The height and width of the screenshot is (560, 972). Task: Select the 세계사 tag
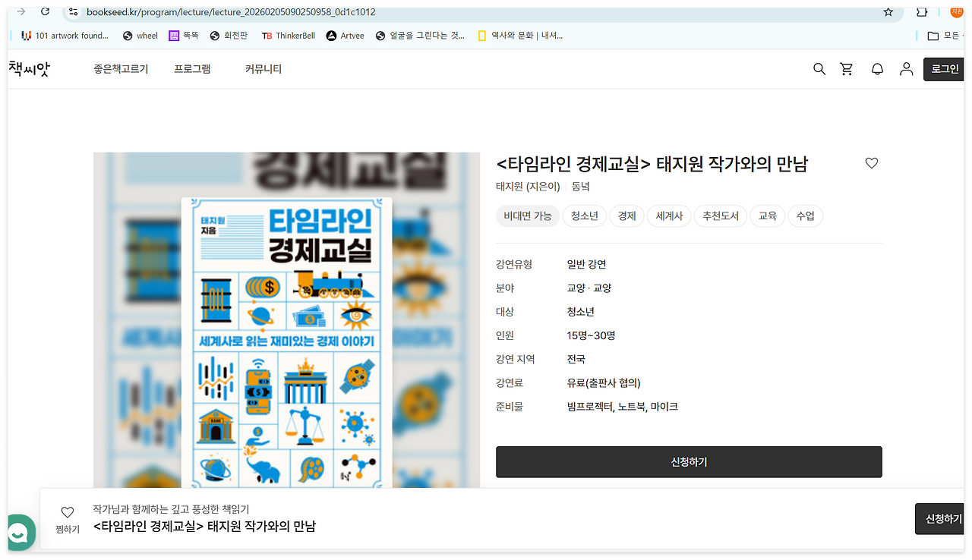click(669, 216)
